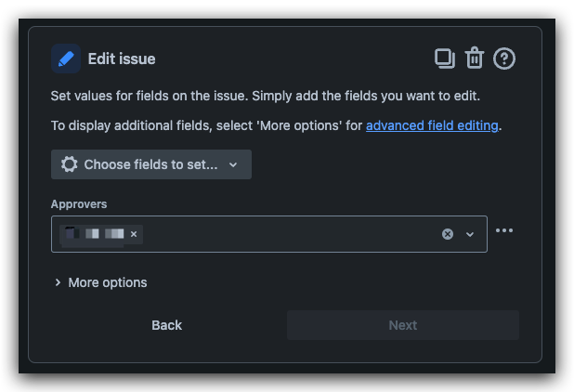Click the blue pencil Edit issue icon
Viewport: 574px width, 392px height.
[x=66, y=59]
